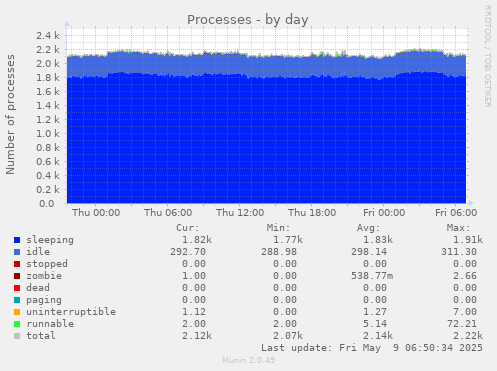
Task: Click total min value 2.07k
Action: point(288,336)
